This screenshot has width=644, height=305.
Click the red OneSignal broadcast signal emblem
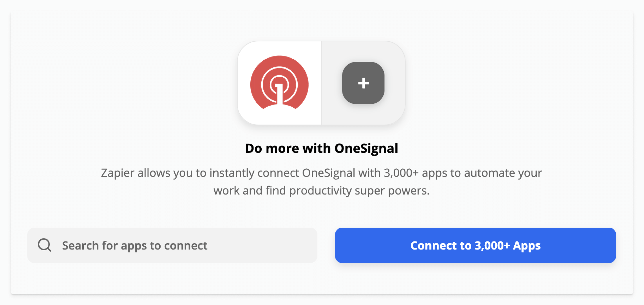(279, 83)
